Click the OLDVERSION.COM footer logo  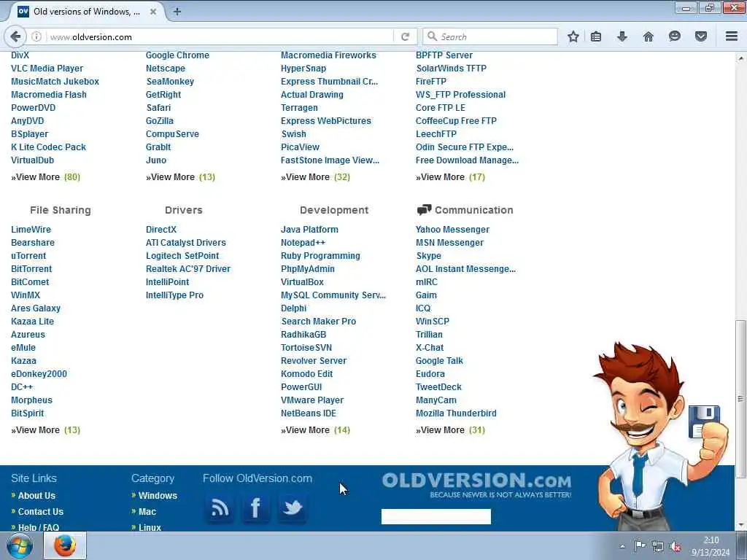[476, 485]
